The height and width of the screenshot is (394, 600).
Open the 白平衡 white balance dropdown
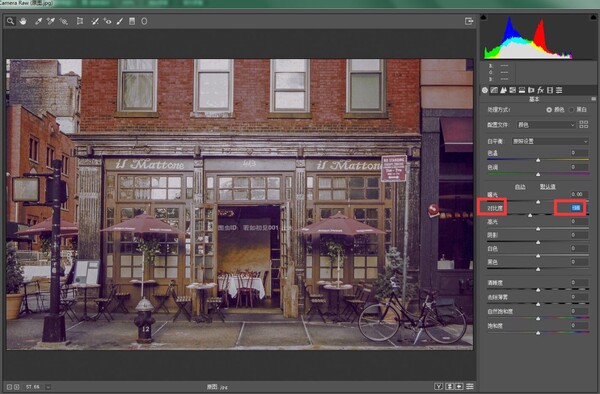tap(550, 141)
